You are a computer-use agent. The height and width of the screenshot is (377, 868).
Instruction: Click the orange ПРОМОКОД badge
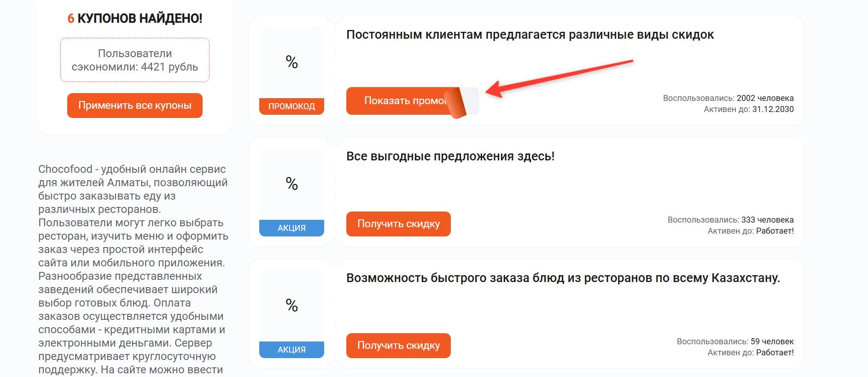click(291, 106)
